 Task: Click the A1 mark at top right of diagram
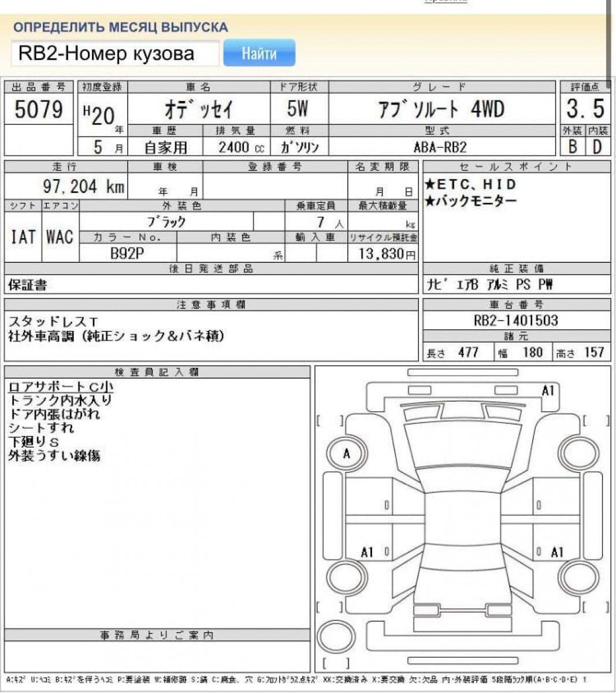point(547,391)
